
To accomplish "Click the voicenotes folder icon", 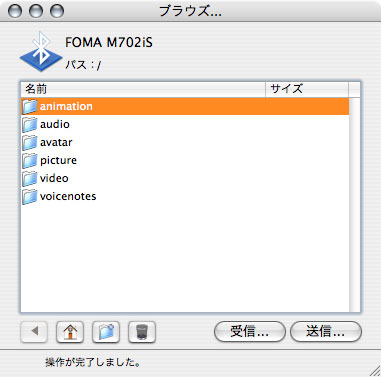I will (x=30, y=196).
